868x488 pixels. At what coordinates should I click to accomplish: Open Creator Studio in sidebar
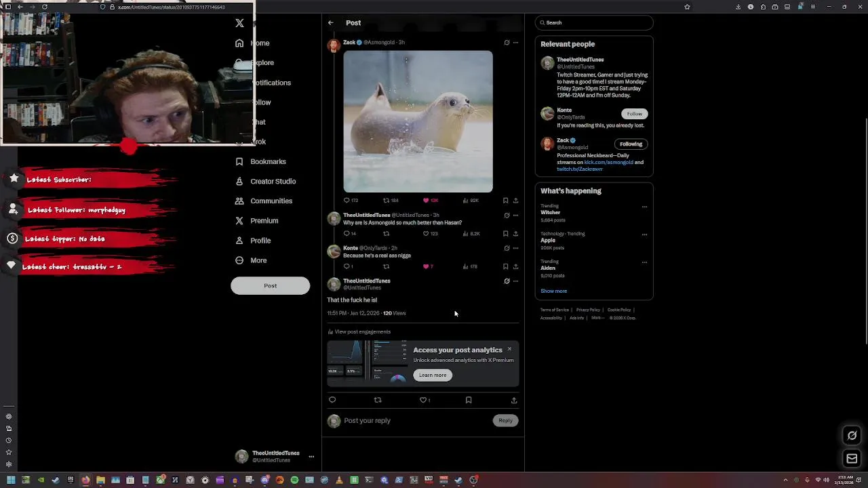pos(265,182)
